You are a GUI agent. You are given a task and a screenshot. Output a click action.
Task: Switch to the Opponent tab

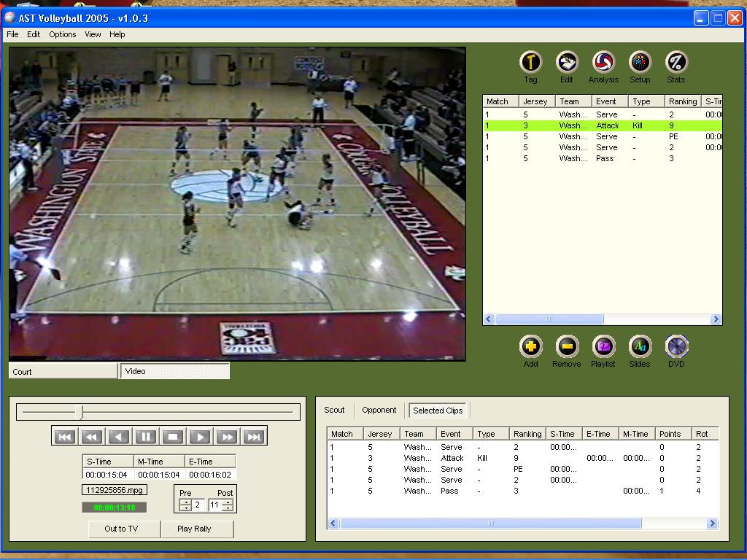[x=379, y=410]
